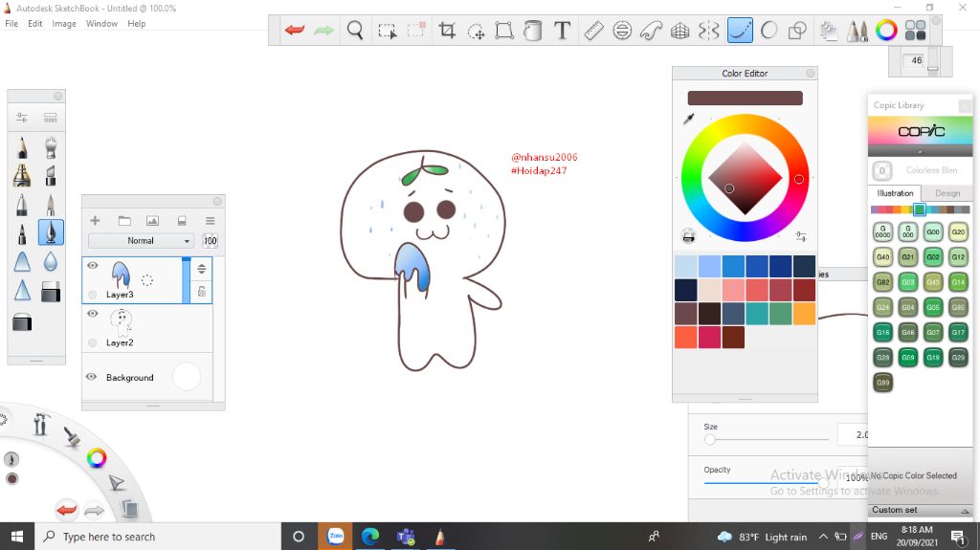The height and width of the screenshot is (550, 980).
Task: Click the Background color circle
Action: (x=187, y=377)
